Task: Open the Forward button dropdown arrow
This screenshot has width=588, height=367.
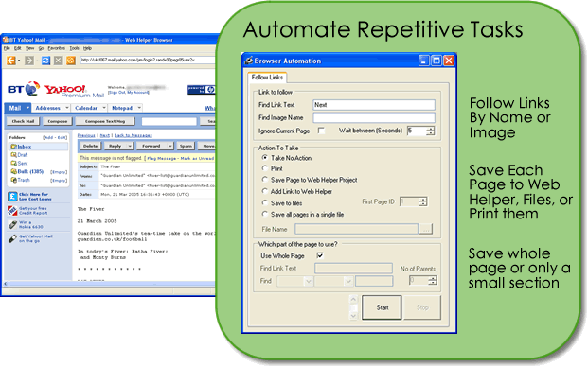Action: pyautogui.click(x=169, y=146)
